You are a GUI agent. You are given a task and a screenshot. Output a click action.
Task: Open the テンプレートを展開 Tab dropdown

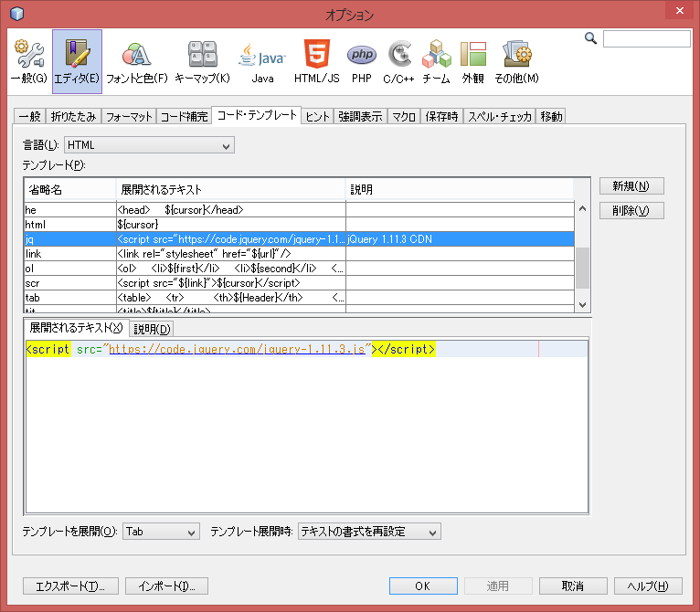pyautogui.click(x=161, y=532)
